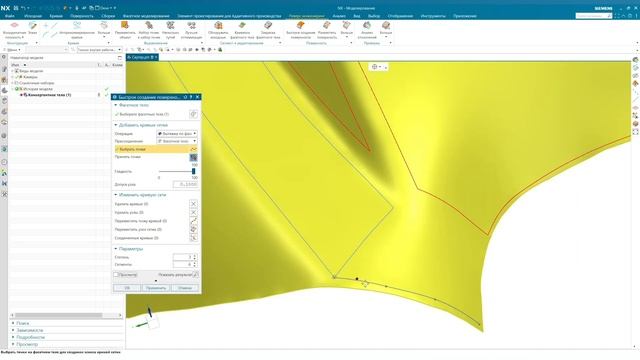
Task: Switch to the Фасетное моделирование tab
Action: (146, 16)
